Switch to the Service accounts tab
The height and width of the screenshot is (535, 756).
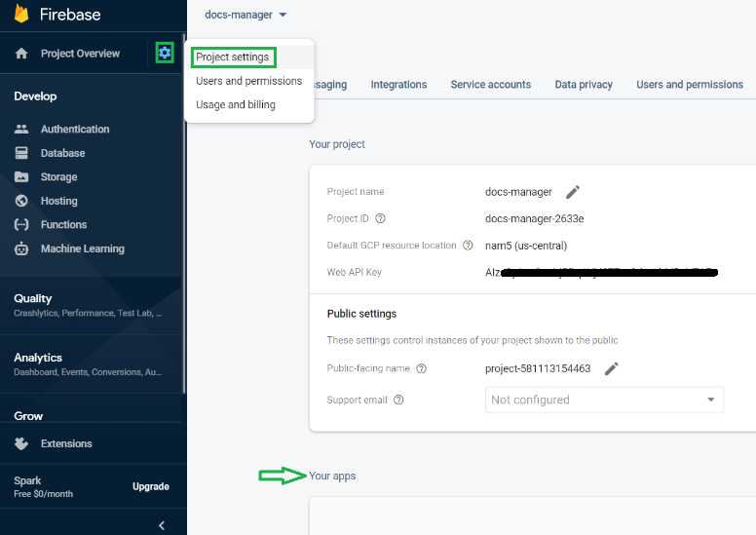(491, 85)
